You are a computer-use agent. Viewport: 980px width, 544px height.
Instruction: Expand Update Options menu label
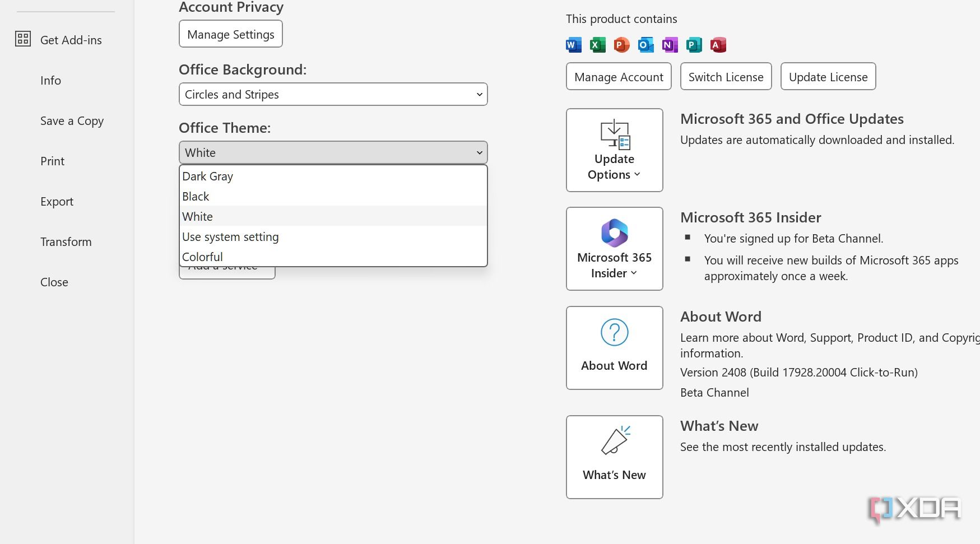(614, 167)
